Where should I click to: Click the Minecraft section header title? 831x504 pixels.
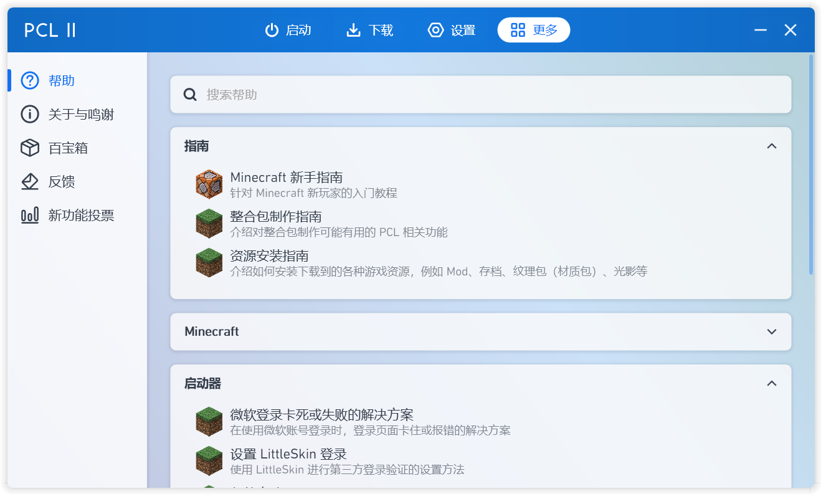pyautogui.click(x=212, y=331)
